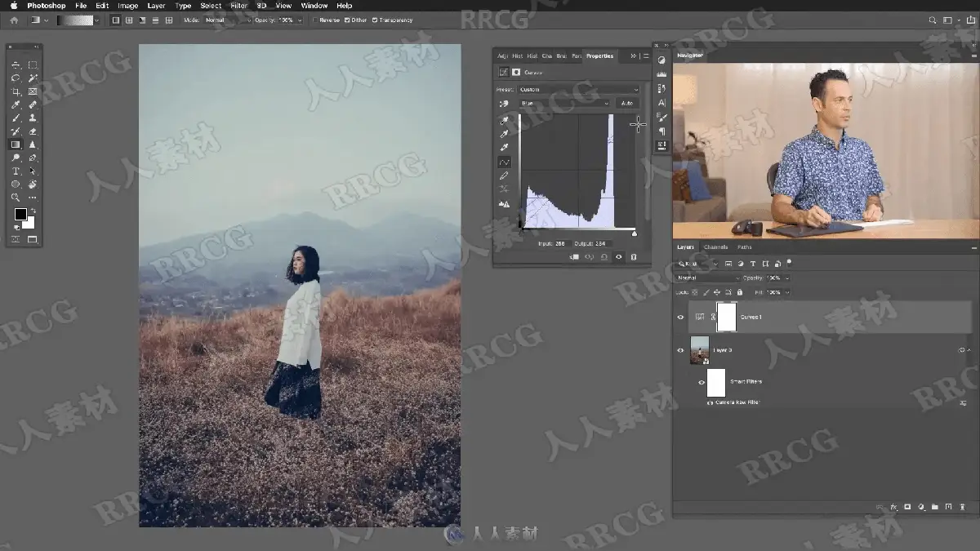Create a new group folder in Layers

coord(935,507)
